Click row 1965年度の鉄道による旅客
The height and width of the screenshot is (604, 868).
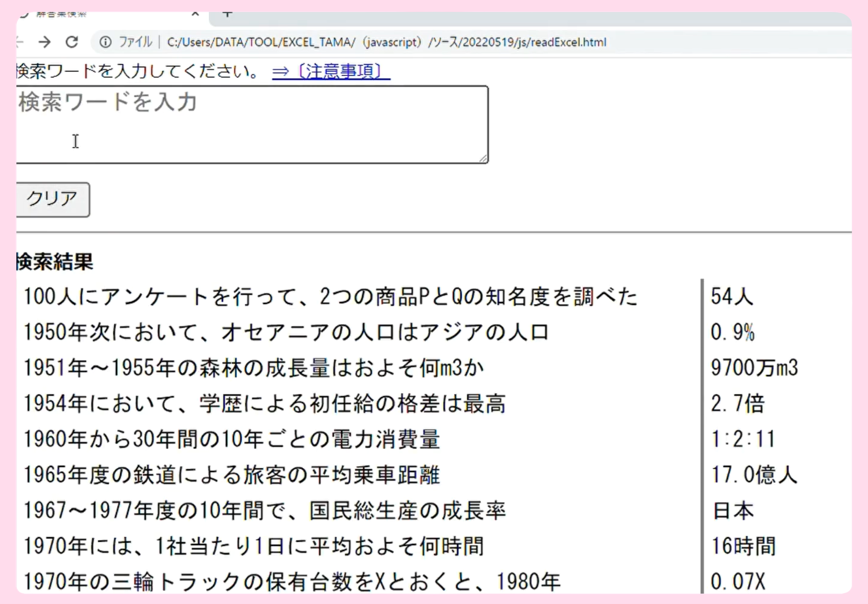[x=232, y=475]
